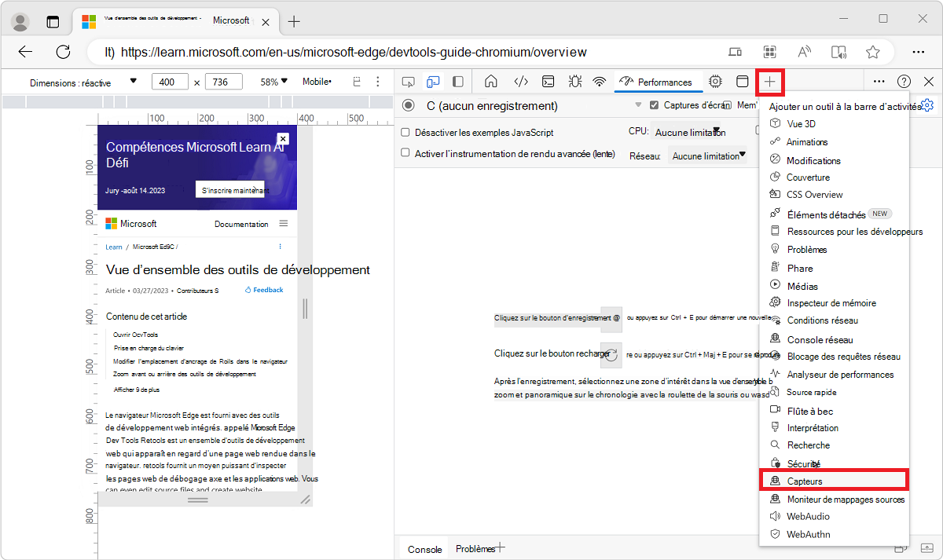Uncheck the Captures d'écran checkbox
Screen dimensions: 943x560
(655, 104)
